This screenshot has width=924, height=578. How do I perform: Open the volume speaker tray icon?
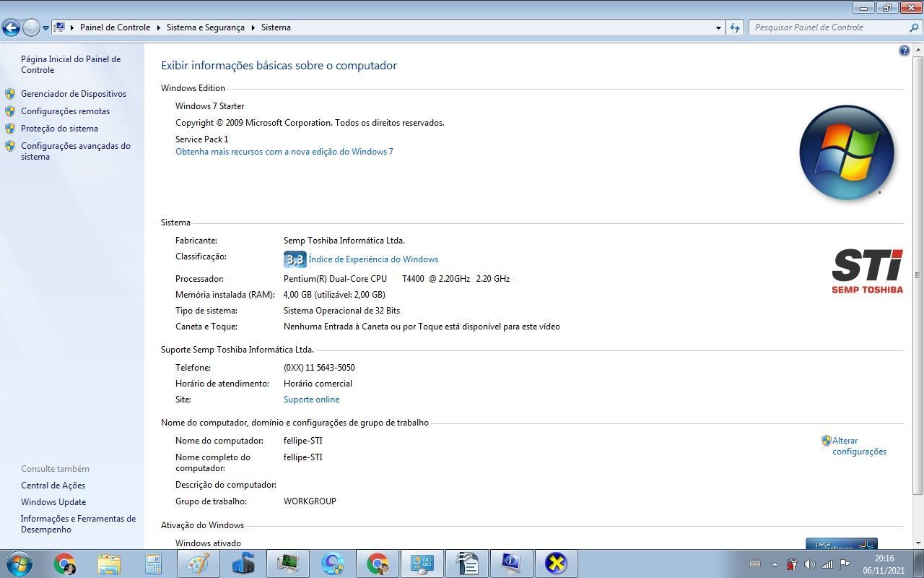810,564
